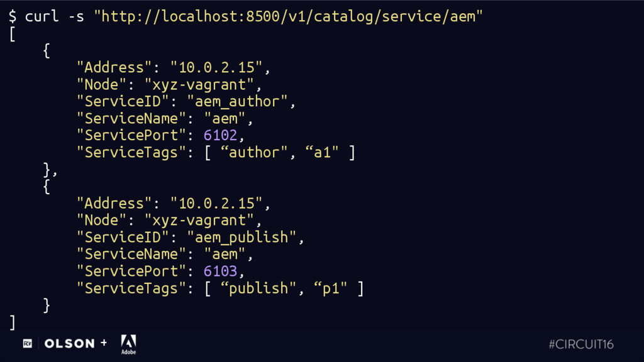The height and width of the screenshot is (362, 644).
Task: Click the ServicePort value 6103
Action: 220,271
